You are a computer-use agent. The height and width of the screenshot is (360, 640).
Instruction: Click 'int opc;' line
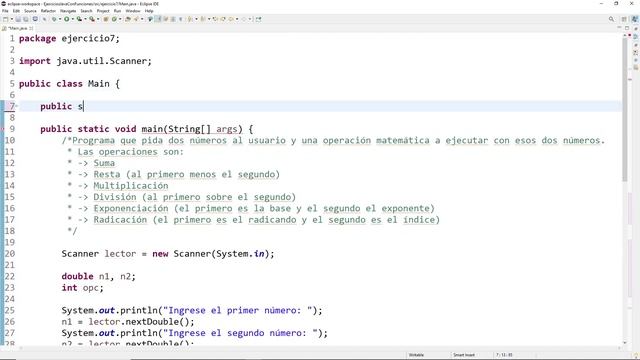[82, 288]
